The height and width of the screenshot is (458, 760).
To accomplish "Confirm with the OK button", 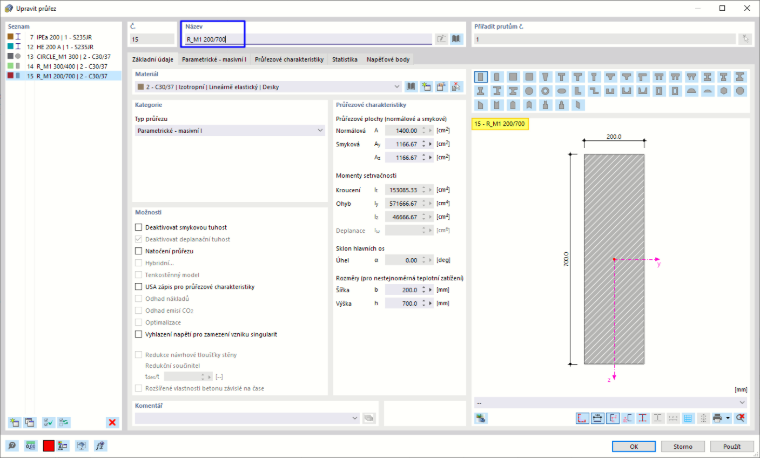I will click(x=633, y=446).
